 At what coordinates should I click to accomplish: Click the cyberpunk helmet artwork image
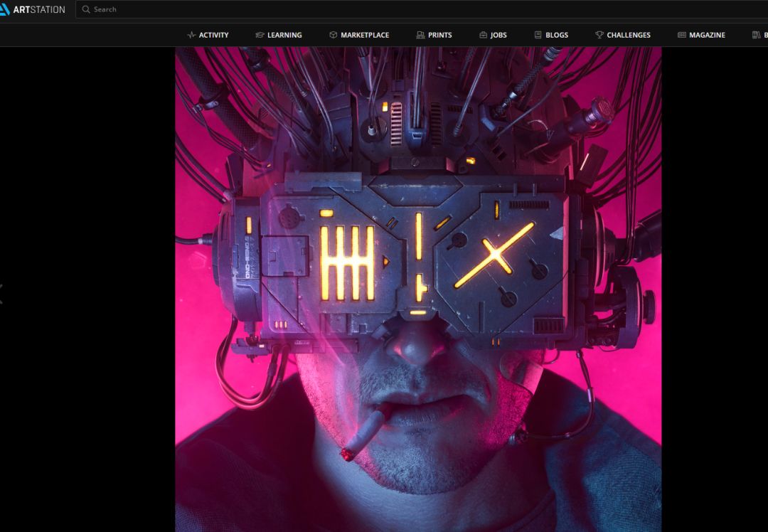tap(418, 289)
